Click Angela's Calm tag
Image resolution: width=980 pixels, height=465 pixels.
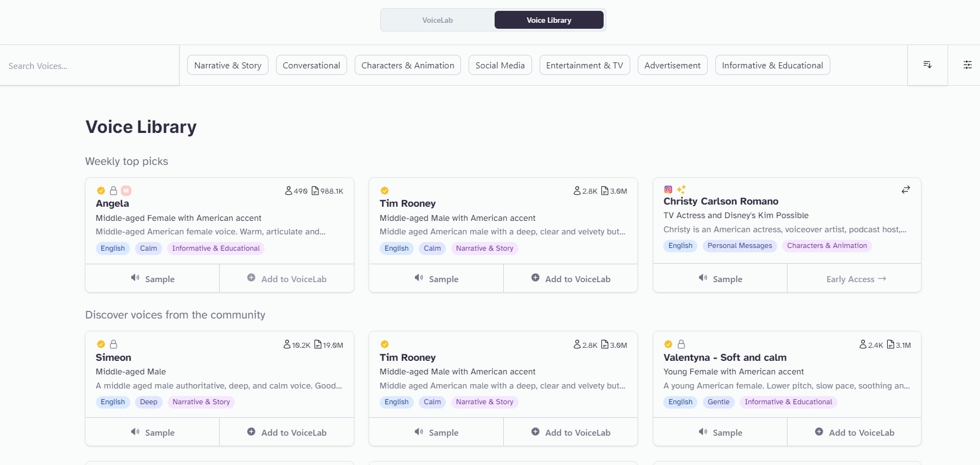click(x=149, y=248)
